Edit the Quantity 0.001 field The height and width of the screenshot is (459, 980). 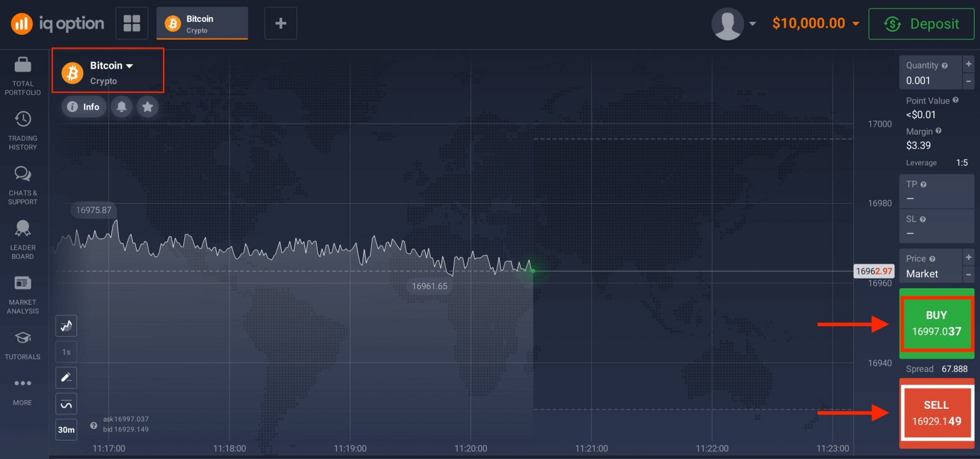point(930,73)
